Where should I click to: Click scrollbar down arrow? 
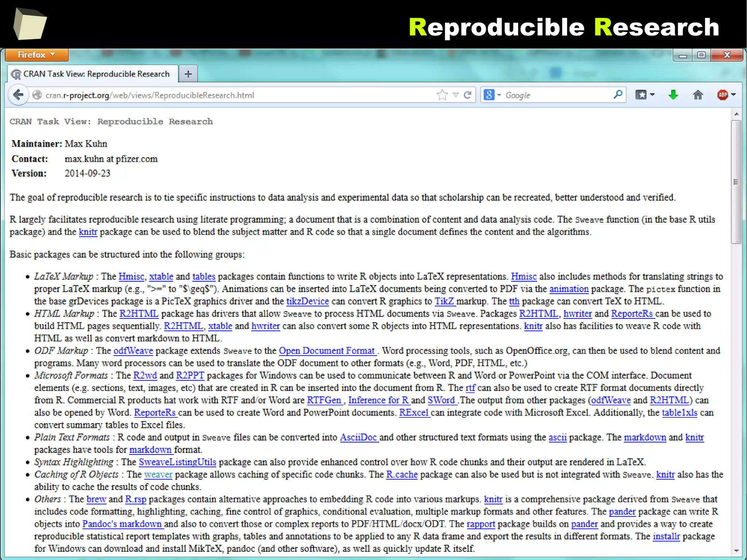pyautogui.click(x=736, y=551)
